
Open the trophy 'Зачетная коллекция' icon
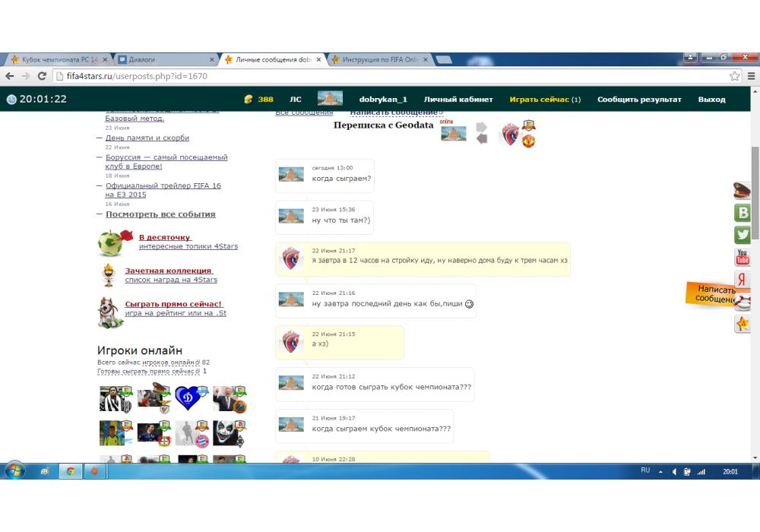point(109,274)
